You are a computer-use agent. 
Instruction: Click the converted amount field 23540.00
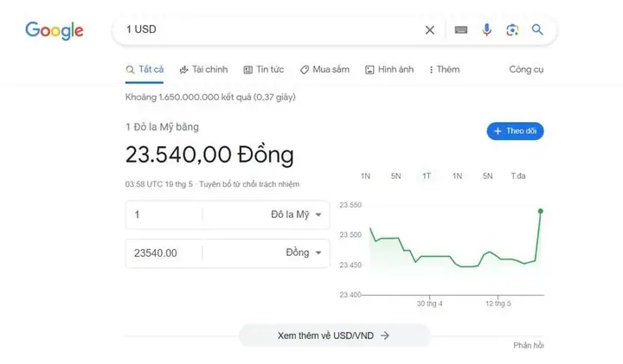164,252
